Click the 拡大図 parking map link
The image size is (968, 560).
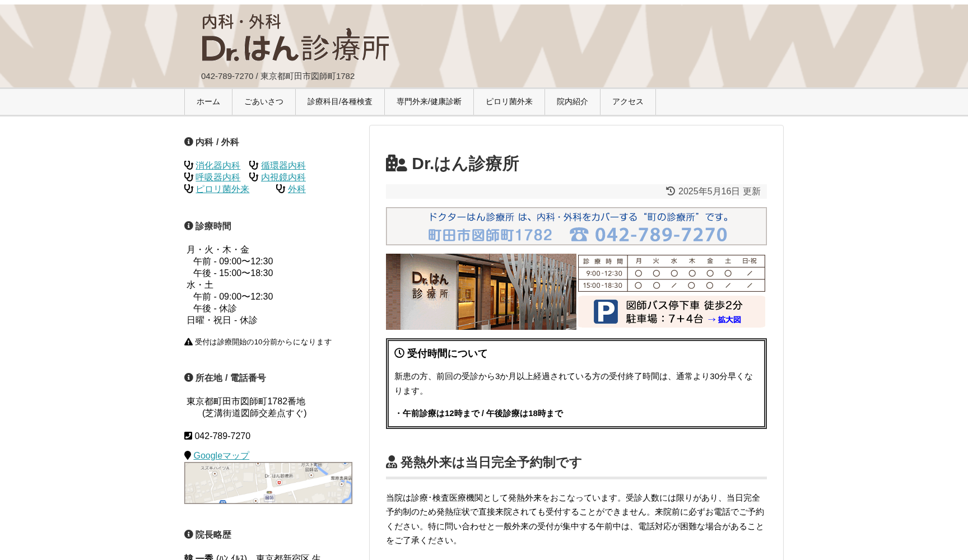click(728, 320)
